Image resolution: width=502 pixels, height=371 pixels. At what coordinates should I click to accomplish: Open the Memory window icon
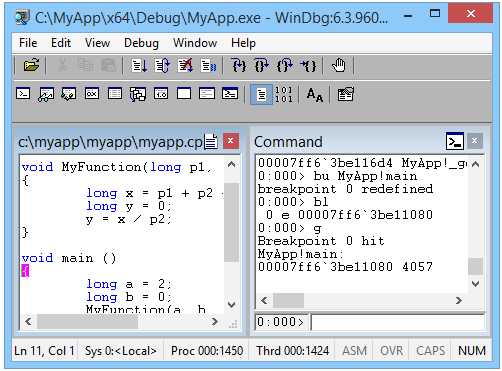(115, 94)
